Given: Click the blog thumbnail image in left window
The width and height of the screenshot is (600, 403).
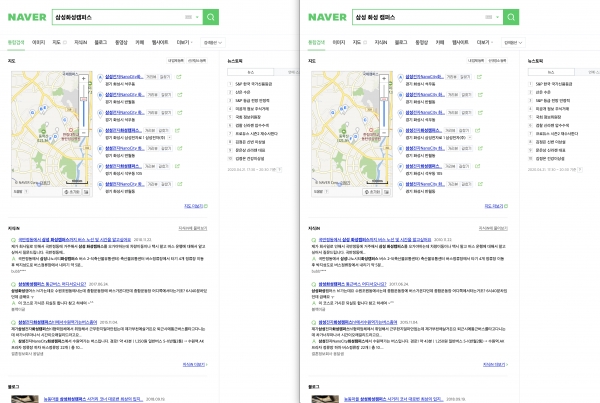Looking at the screenshot, I should pyautogui.click(x=25, y=399).
